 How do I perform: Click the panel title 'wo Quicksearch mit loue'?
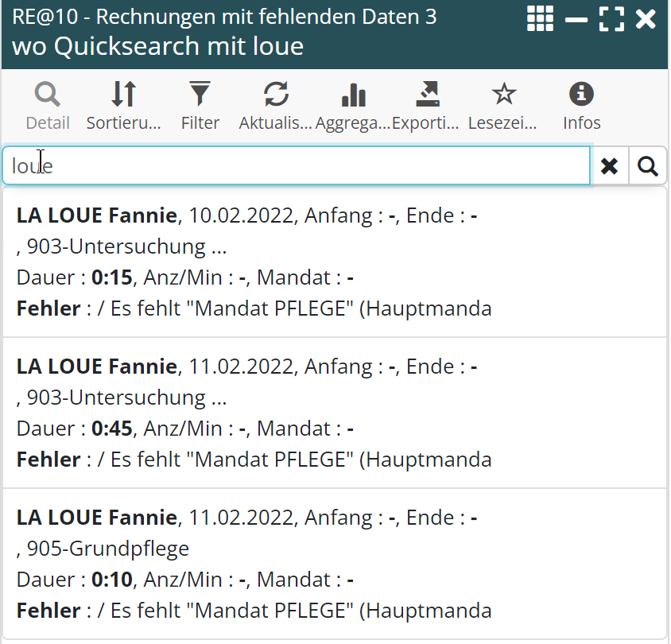[158, 46]
